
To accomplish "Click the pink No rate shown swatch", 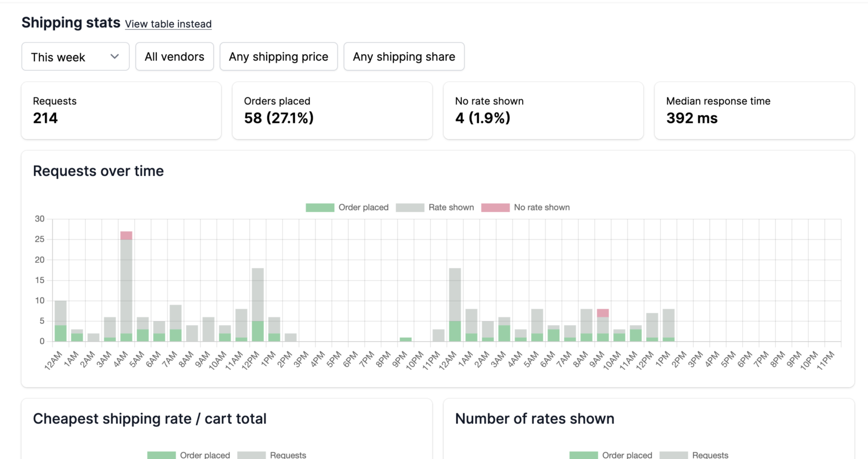I will tap(496, 207).
